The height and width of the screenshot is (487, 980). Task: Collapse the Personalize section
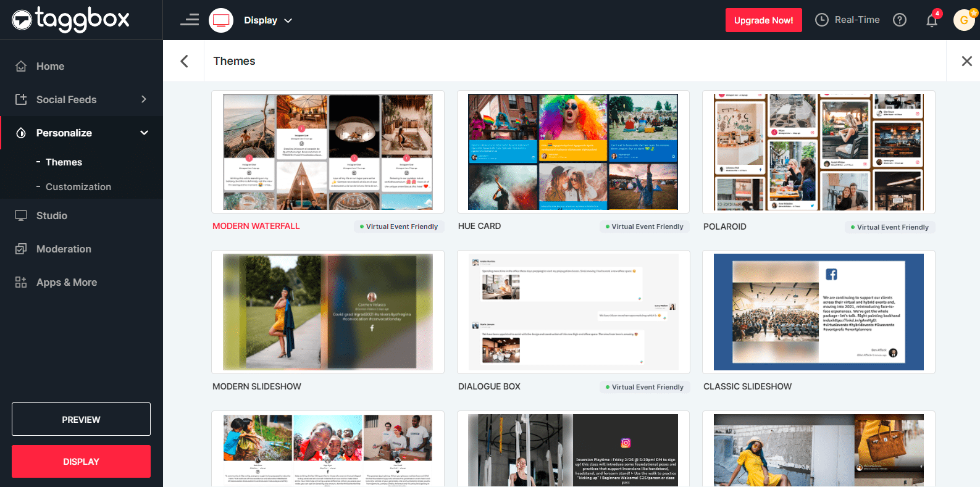(x=144, y=133)
